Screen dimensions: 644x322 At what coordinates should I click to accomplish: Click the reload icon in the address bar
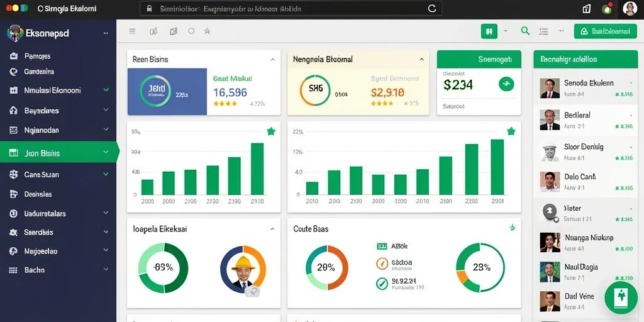tap(431, 8)
